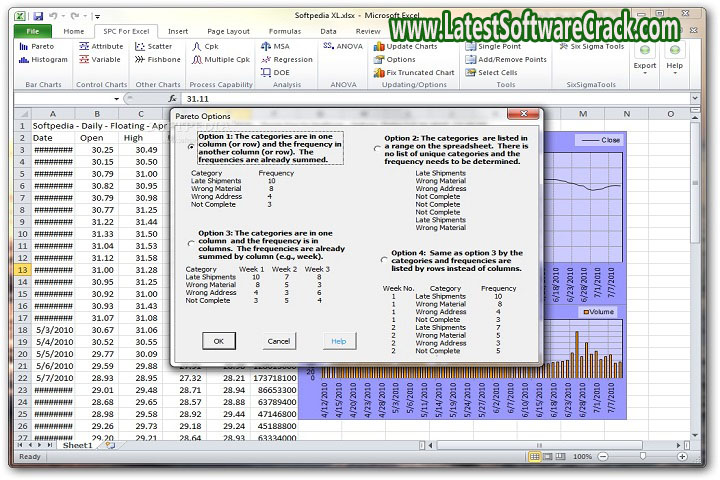The image size is (720, 480).
Task: Expand the formula bar
Action: click(695, 98)
